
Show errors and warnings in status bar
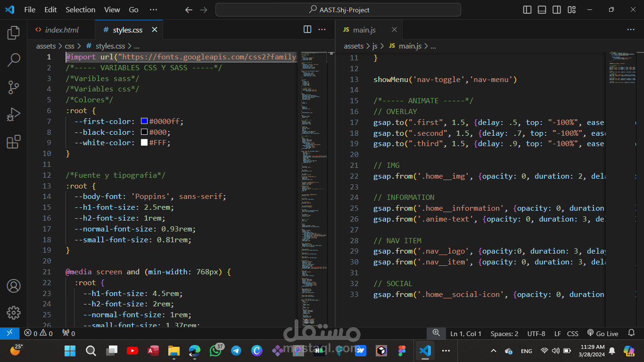[39, 333]
